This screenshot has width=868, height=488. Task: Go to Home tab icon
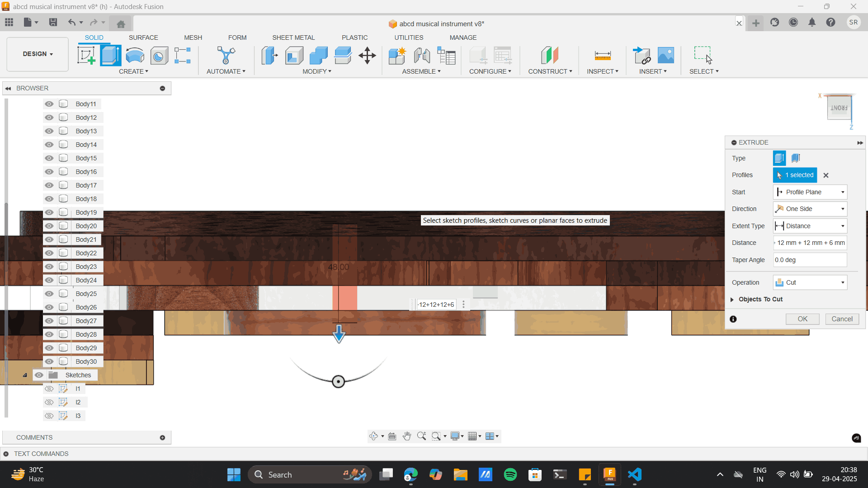121,23
